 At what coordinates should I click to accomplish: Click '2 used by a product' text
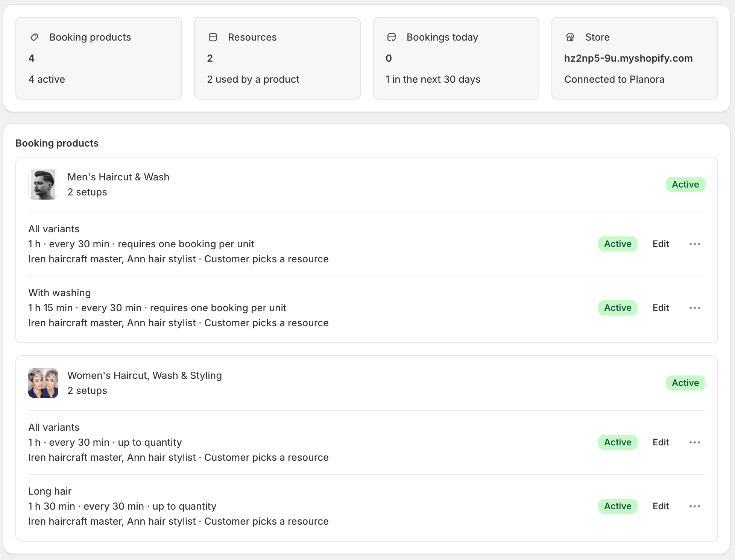pyautogui.click(x=253, y=79)
